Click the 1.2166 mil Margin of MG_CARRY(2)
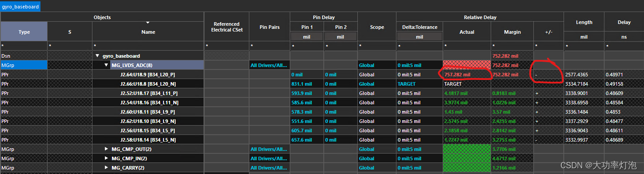The image size is (644, 174). pos(512,168)
